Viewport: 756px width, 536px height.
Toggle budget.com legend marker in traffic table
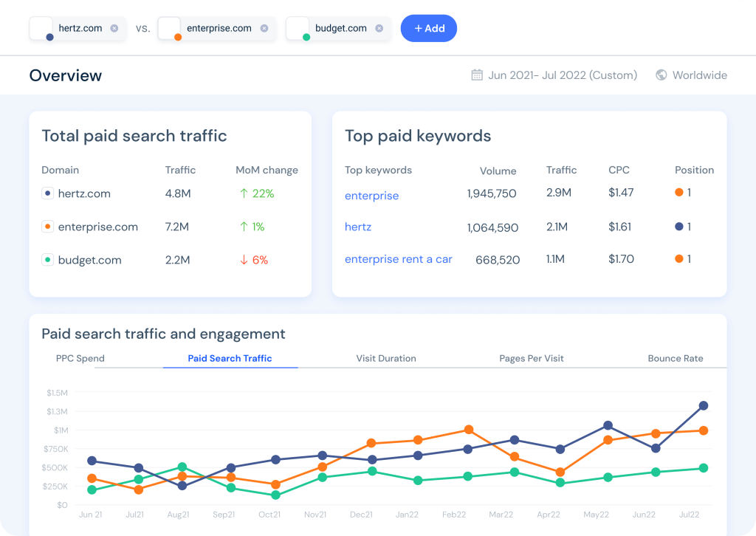click(48, 260)
